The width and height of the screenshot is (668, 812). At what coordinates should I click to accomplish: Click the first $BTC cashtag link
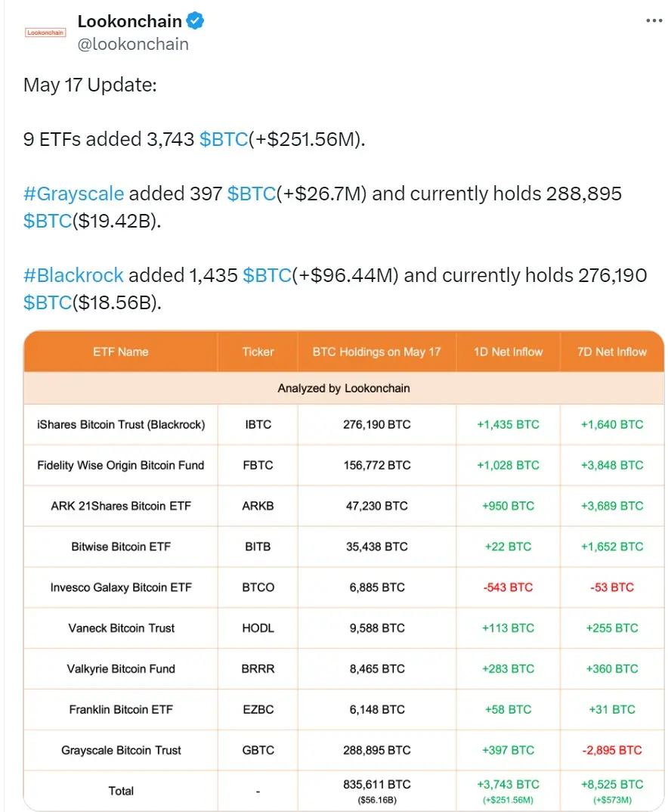[x=224, y=140]
